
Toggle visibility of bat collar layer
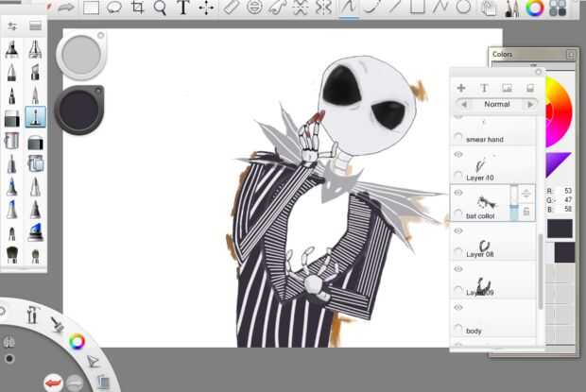458,193
